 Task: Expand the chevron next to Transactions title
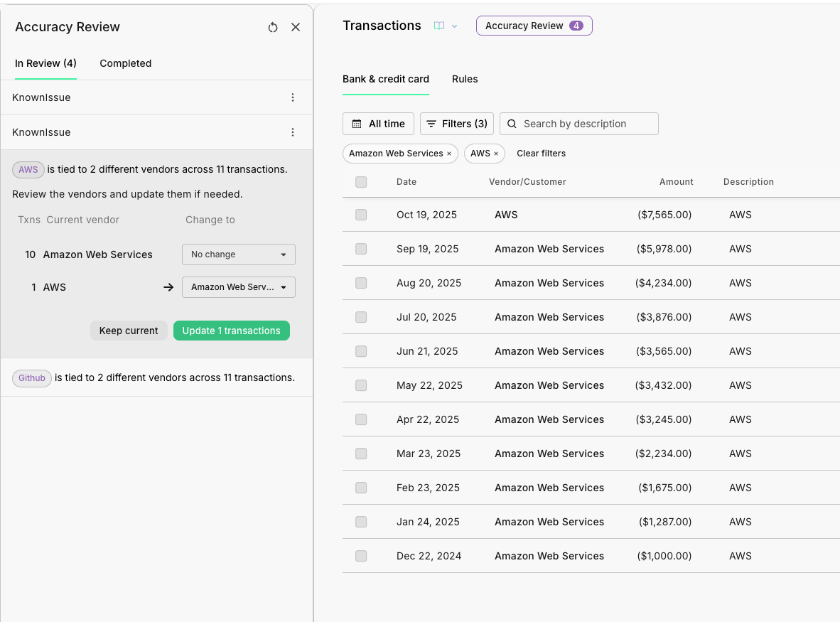tap(455, 26)
